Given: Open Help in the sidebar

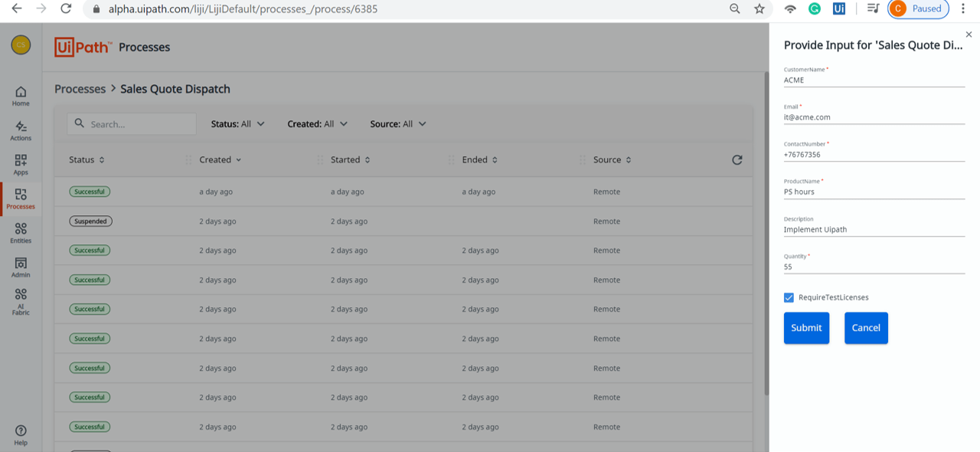Looking at the screenshot, I should pos(21,435).
